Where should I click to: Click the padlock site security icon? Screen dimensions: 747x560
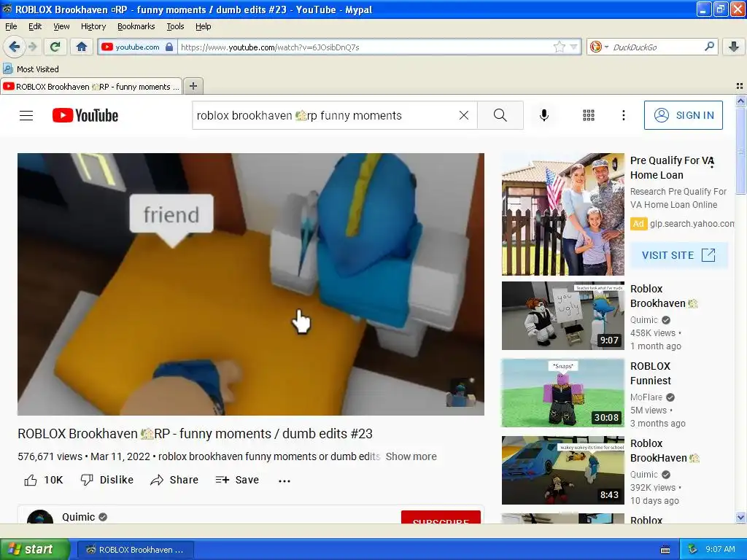tap(169, 47)
